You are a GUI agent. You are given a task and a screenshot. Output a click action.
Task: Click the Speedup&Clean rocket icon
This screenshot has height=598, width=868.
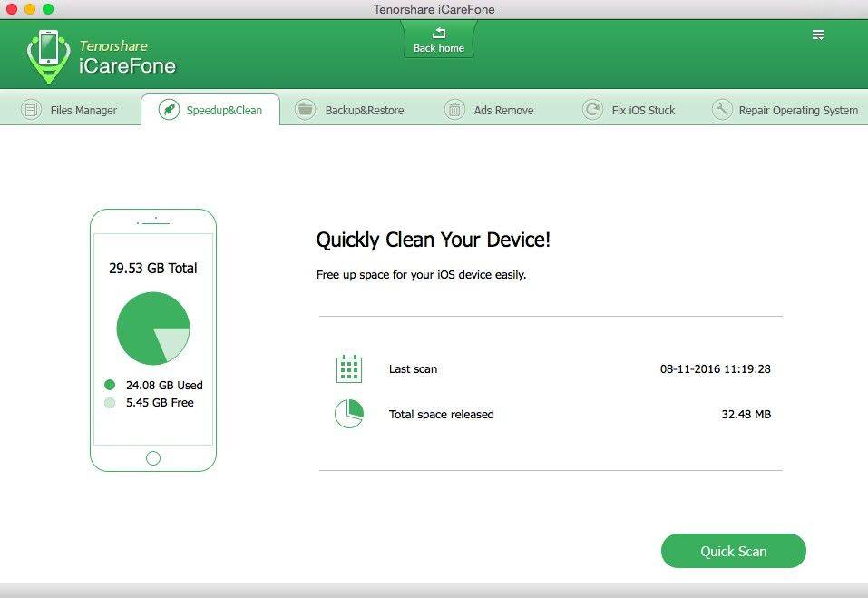pos(169,109)
